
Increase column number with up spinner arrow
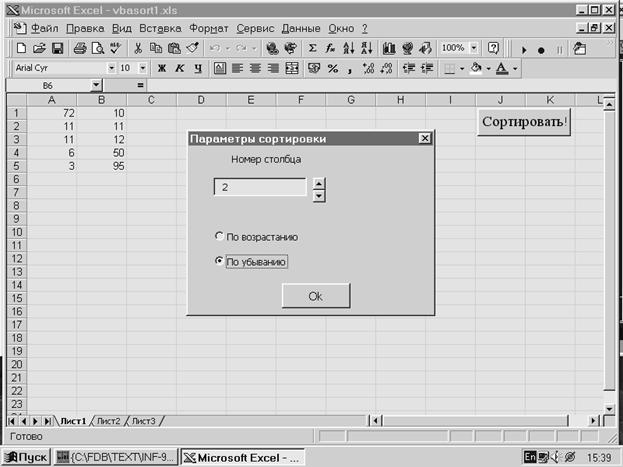[x=319, y=182]
